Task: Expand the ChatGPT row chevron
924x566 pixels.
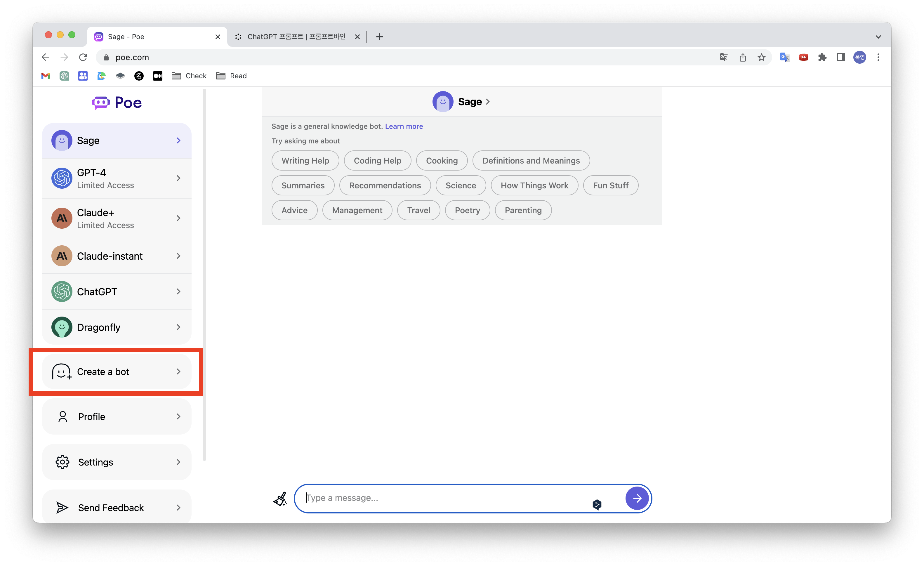Action: click(x=178, y=291)
